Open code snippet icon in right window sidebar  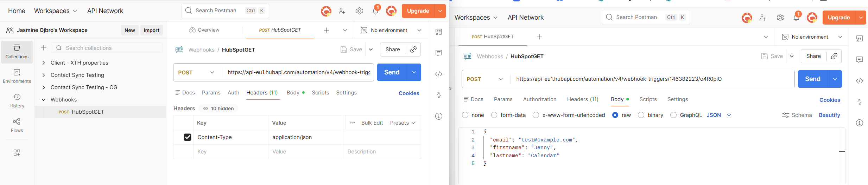coord(860,81)
